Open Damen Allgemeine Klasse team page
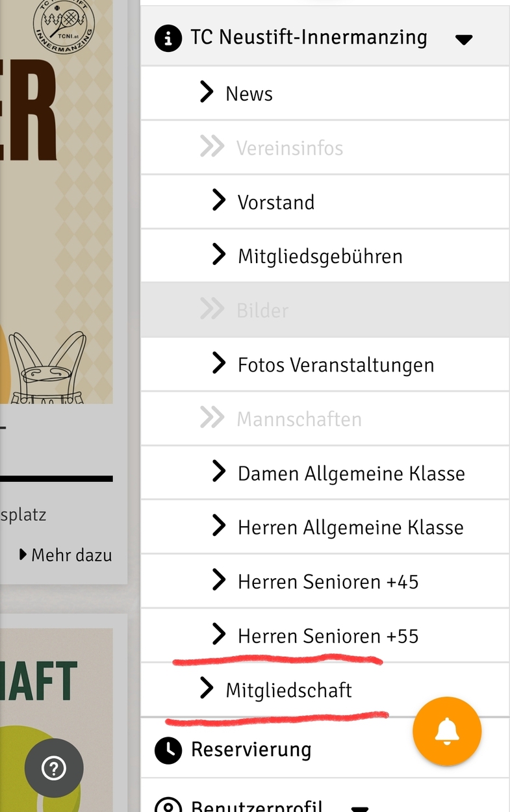 351,473
